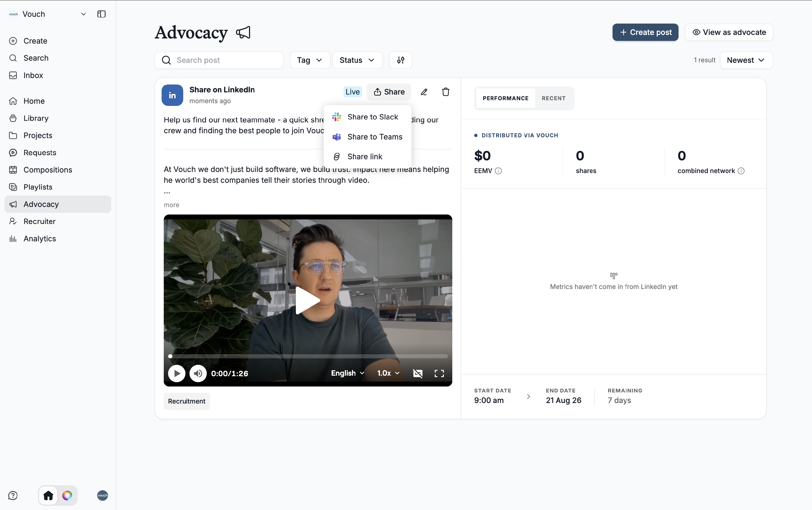The height and width of the screenshot is (510, 812).
Task: Select Advocacy in the sidebar
Action: coord(58,204)
